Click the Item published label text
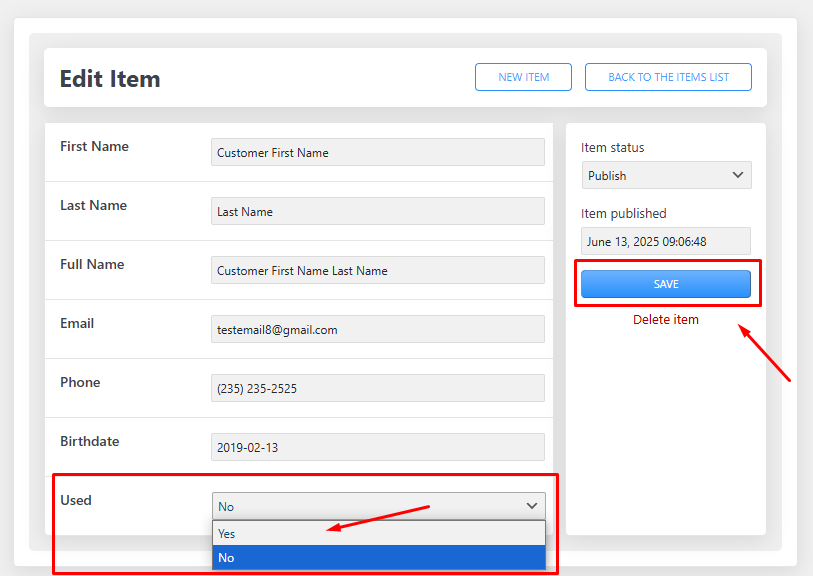 click(623, 214)
